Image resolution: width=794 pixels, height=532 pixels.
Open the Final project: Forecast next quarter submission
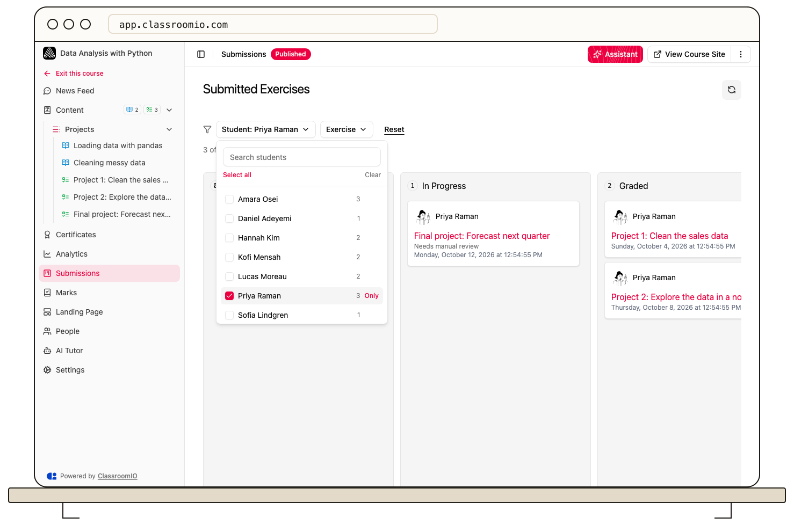482,236
